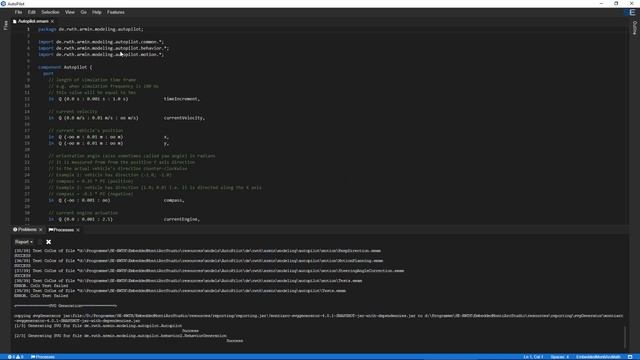Click the output panel vertical scrollbar
The height and width of the screenshot is (360, 640).
click(625, 336)
